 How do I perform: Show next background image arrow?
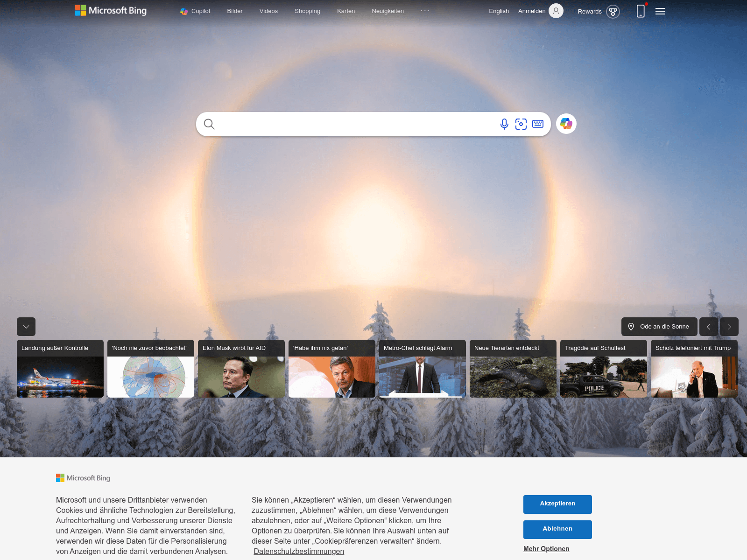(729, 327)
